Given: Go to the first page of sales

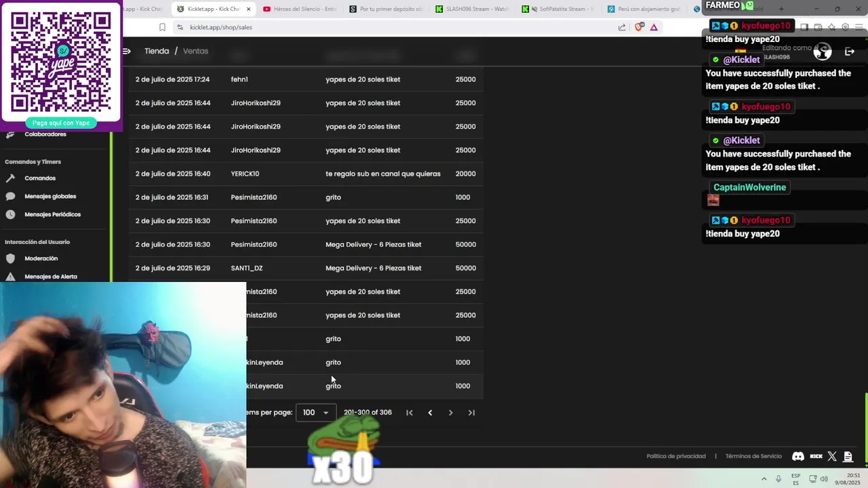Looking at the screenshot, I should pos(410,412).
